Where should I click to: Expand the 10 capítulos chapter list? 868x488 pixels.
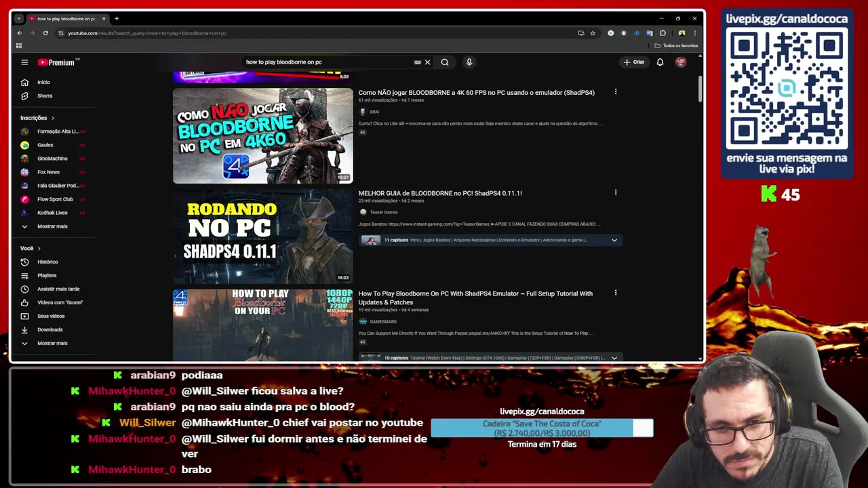614,358
